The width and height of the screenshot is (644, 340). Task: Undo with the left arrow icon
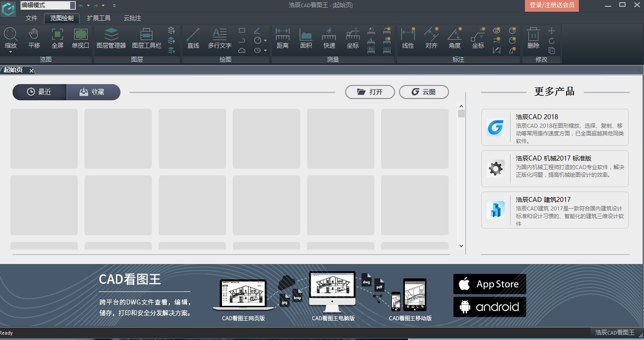click(x=81, y=5)
